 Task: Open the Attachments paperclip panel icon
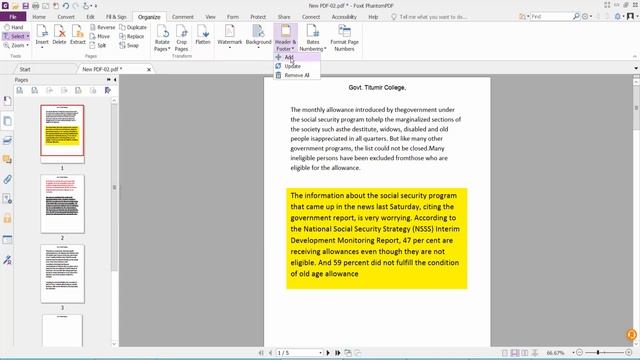7,179
